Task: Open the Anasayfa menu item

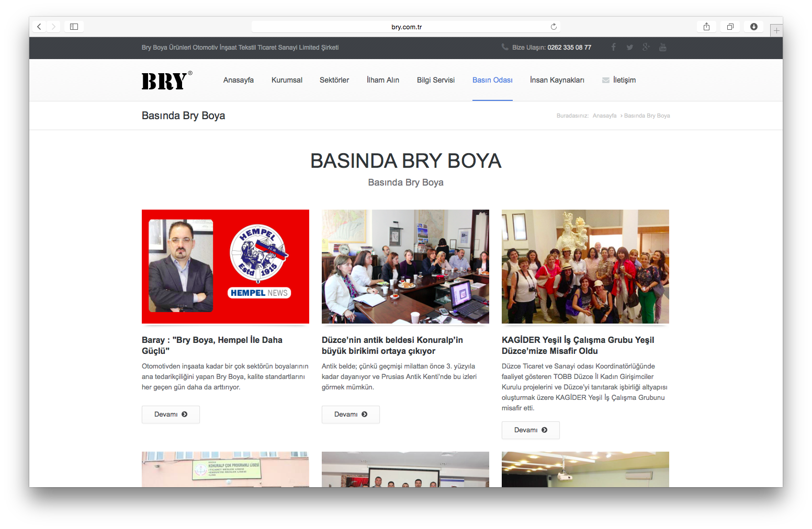Action: coord(239,80)
